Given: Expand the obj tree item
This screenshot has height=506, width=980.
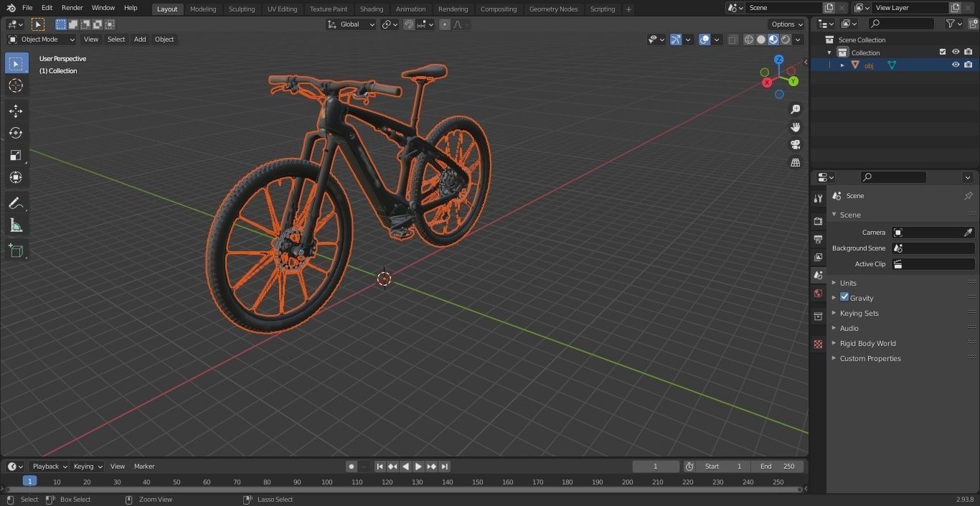Looking at the screenshot, I should pyautogui.click(x=842, y=65).
